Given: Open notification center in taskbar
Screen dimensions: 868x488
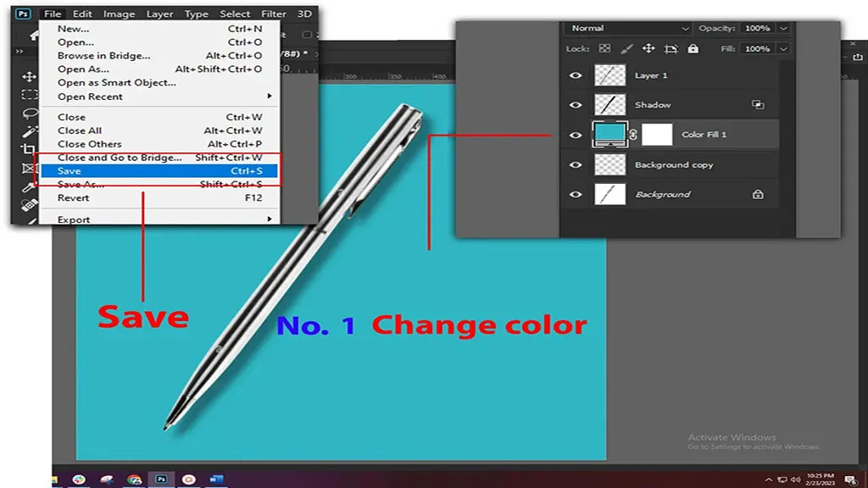Looking at the screenshot, I should pyautogui.click(x=851, y=480).
